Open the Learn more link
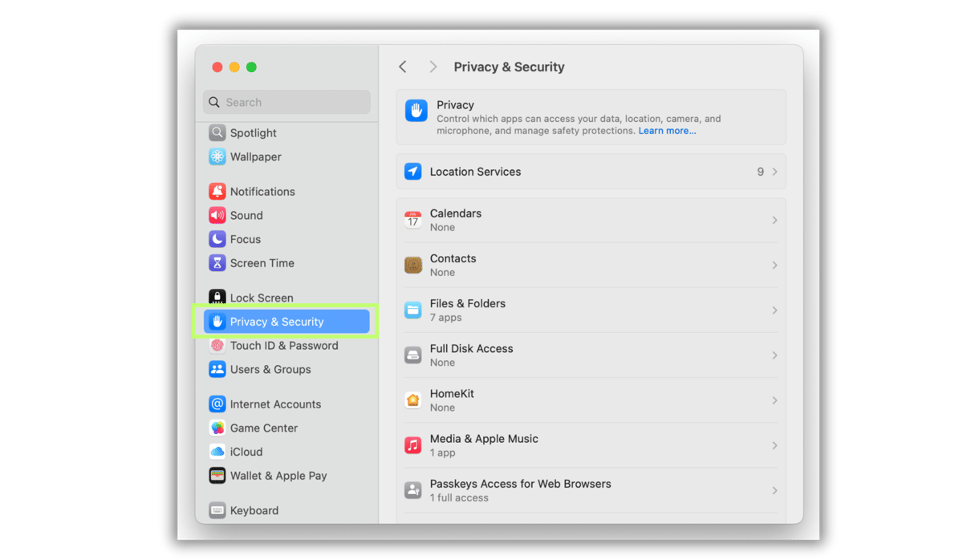The width and height of the screenshot is (963, 560). click(x=667, y=131)
